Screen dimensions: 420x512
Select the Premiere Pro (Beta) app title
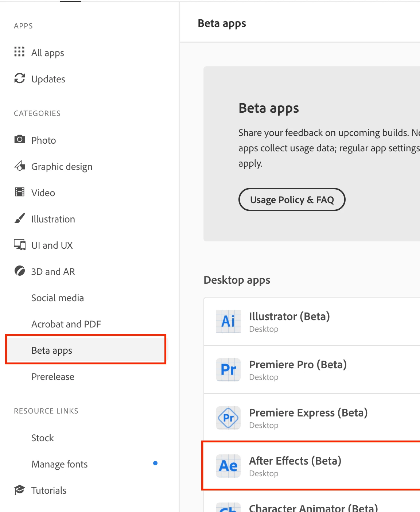tap(298, 365)
